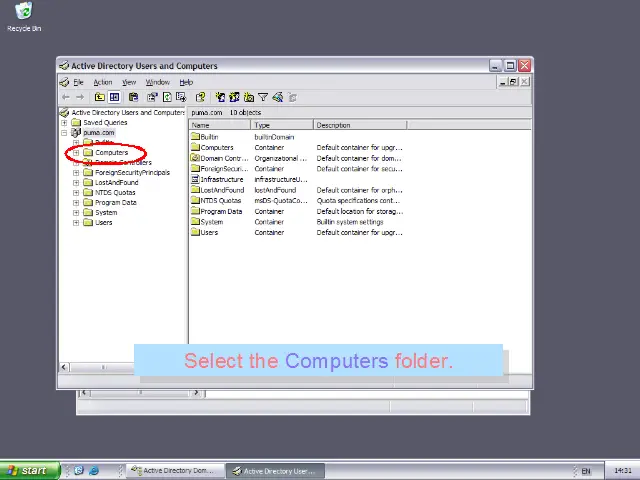
Task: Open the File menu
Action: click(x=78, y=82)
